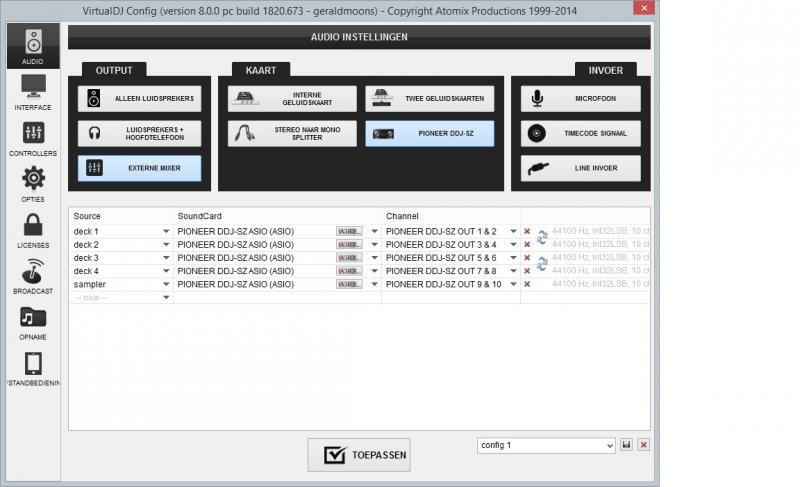The width and height of the screenshot is (800, 487).
Task: Click link arrows icon between deck 3 and 4
Action: tap(542, 264)
